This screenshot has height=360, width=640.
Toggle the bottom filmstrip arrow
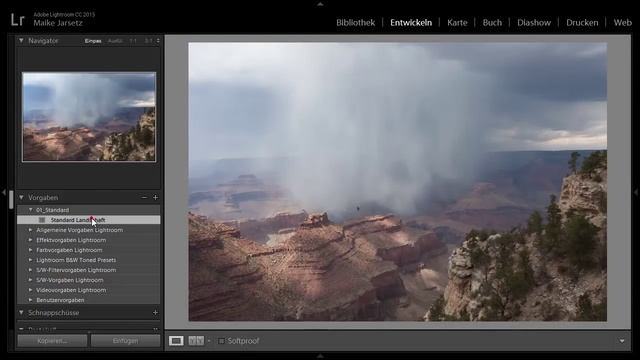tap(320, 356)
